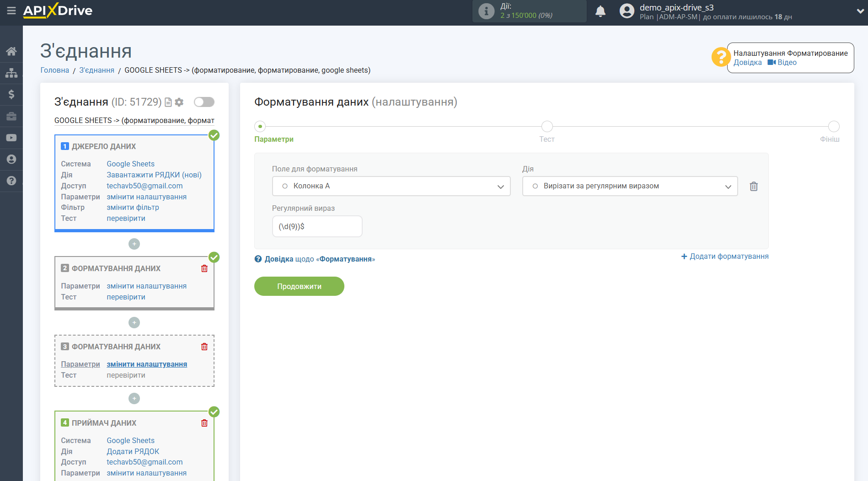
Task: Select the Параметри step marker
Action: (x=260, y=126)
